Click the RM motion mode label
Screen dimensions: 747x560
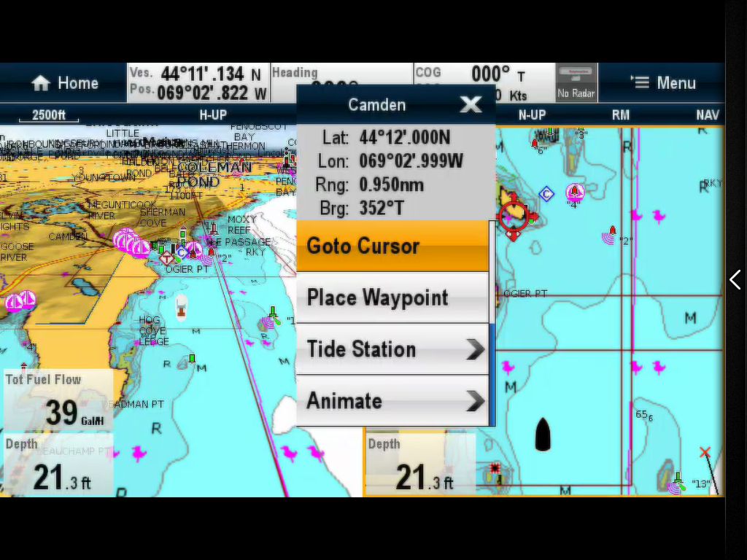point(620,115)
